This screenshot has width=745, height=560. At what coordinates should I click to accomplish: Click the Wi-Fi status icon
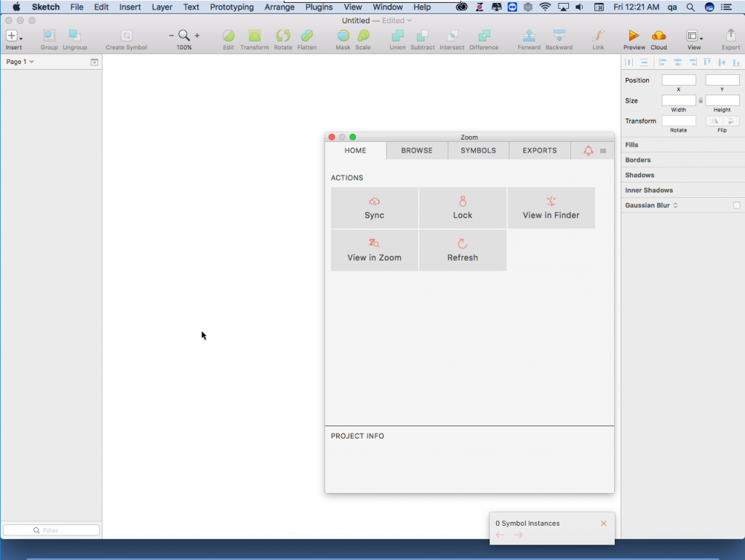pyautogui.click(x=545, y=7)
